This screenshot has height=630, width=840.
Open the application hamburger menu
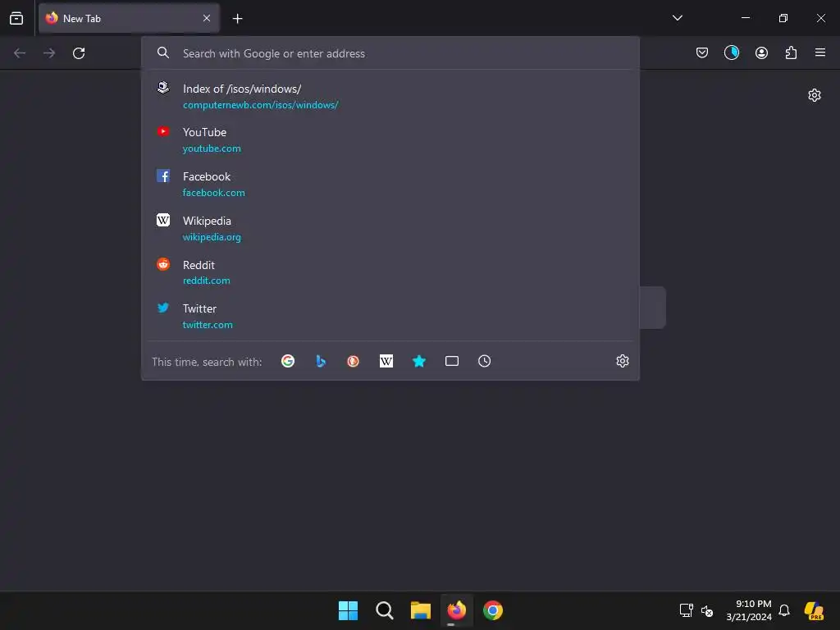(819, 52)
